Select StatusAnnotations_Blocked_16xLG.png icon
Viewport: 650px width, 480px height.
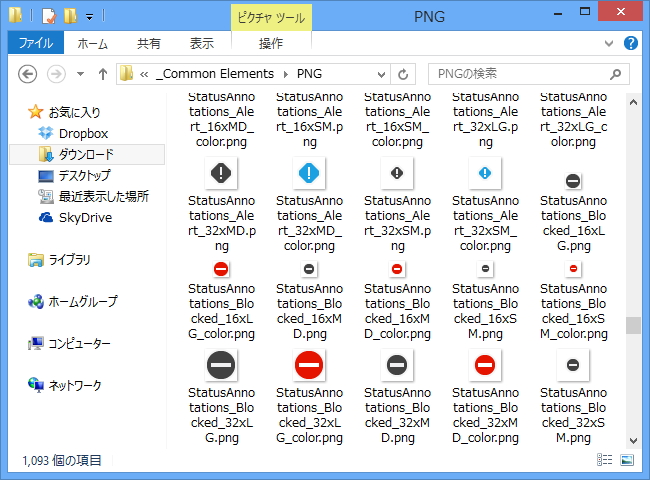(x=573, y=181)
